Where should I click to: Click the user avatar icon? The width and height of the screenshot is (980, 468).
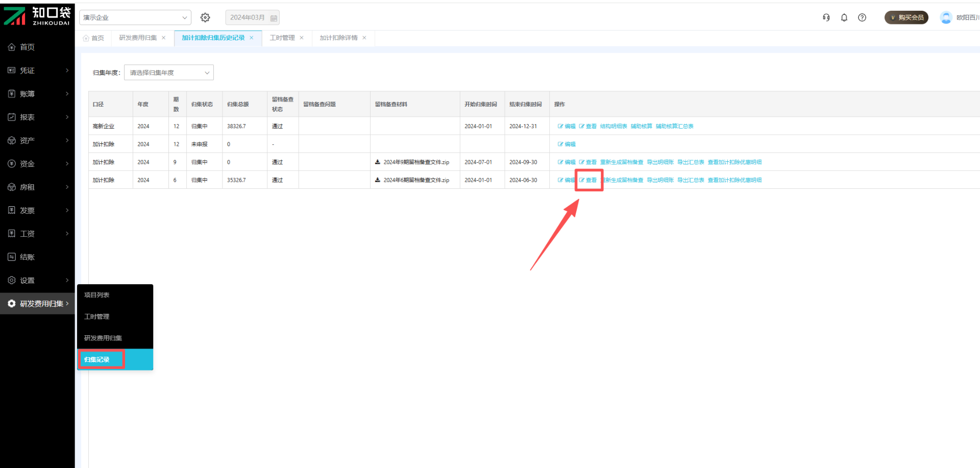pos(946,18)
